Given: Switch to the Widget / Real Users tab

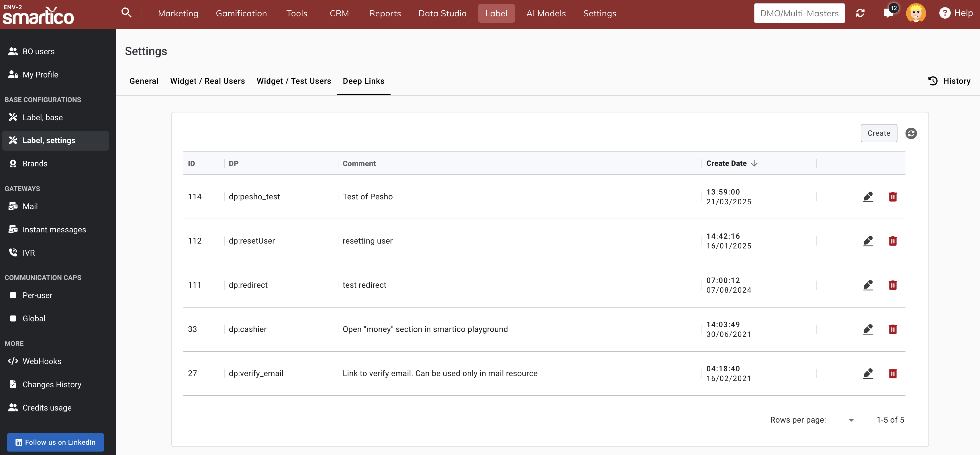Looking at the screenshot, I should pyautogui.click(x=207, y=81).
